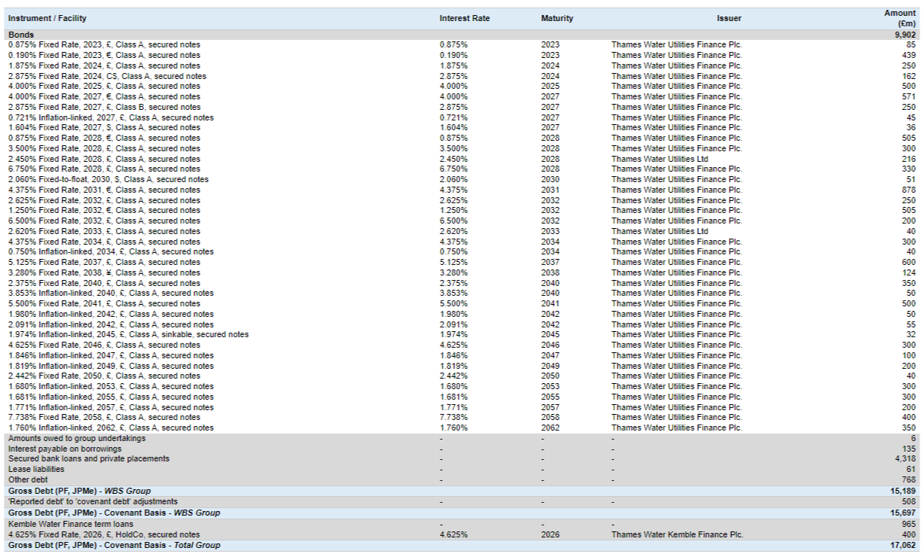Select 'Reported debt' to 'covenant debt' adjustments row

pyautogui.click(x=93, y=501)
